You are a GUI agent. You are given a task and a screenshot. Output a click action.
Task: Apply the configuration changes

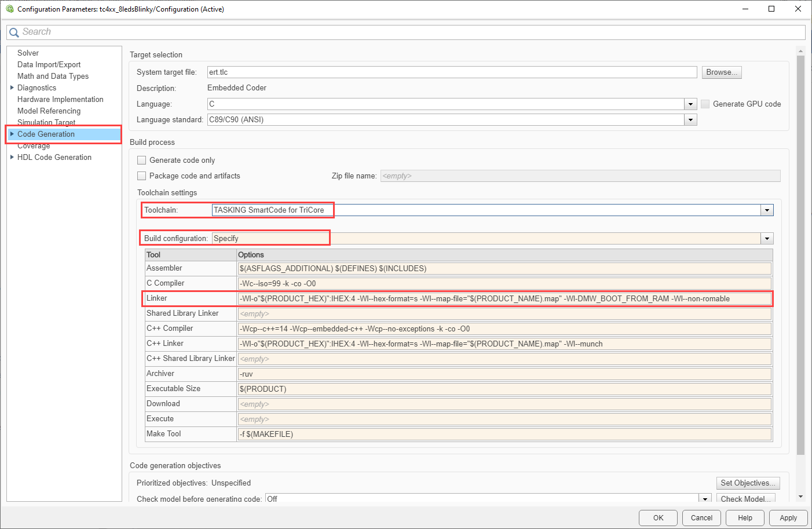coord(788,518)
